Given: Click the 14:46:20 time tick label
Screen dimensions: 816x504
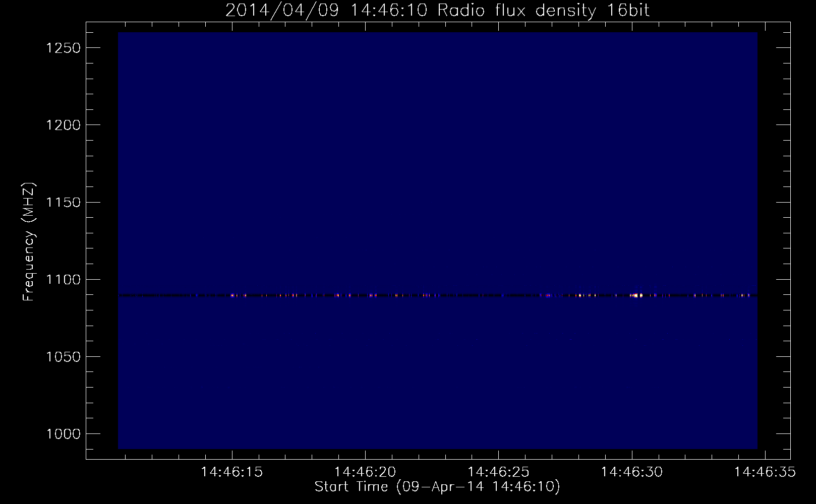Looking at the screenshot, I should tap(365, 472).
